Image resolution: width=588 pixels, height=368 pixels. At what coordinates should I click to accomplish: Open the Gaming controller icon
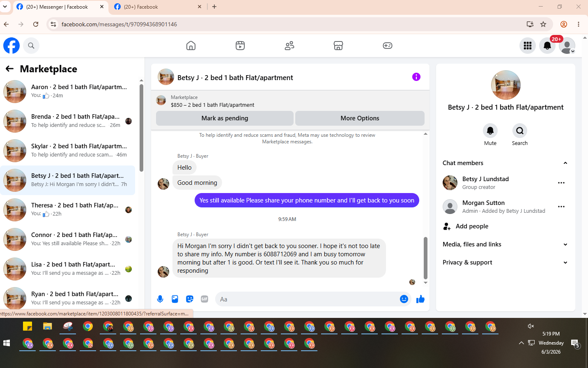coord(388,46)
